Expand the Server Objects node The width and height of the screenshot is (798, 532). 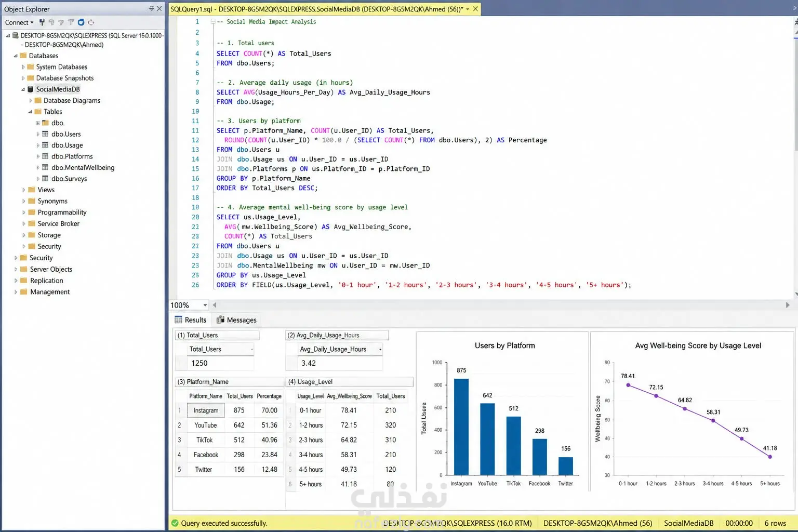[x=16, y=269]
